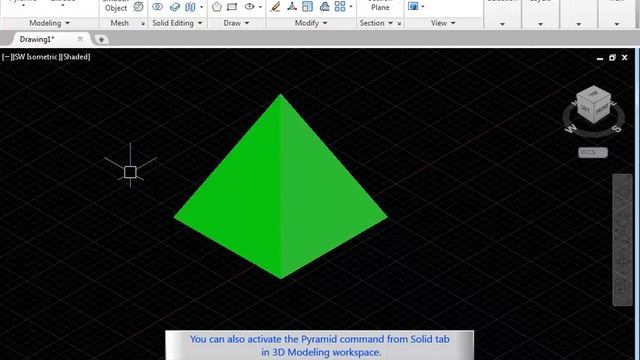Open the viewport controls [-] menu
The height and width of the screenshot is (360, 640).
click(x=6, y=57)
